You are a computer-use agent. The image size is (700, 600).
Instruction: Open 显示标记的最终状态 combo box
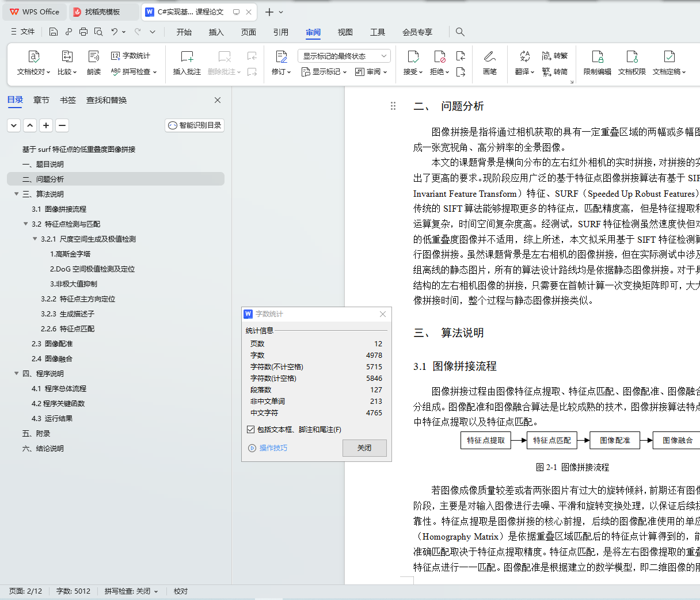tap(344, 56)
